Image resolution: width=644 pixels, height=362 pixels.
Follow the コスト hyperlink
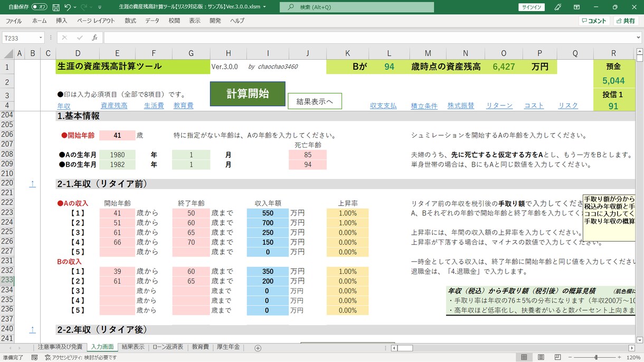[x=534, y=106]
